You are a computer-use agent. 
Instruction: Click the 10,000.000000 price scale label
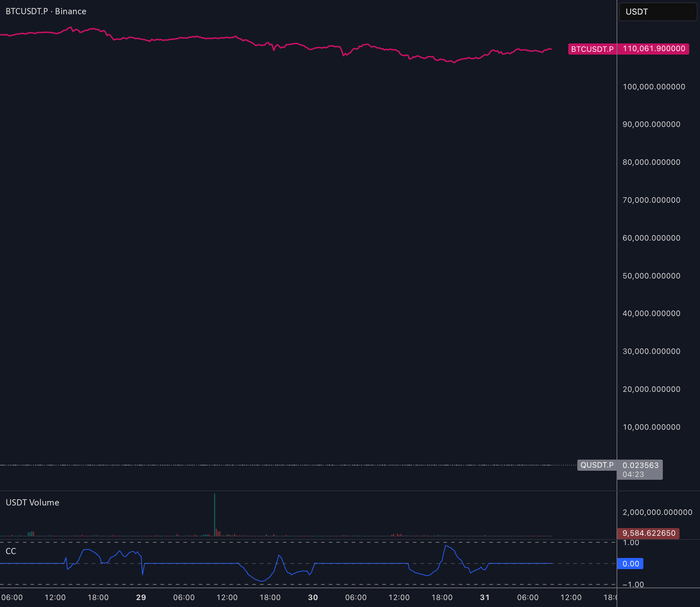click(651, 427)
